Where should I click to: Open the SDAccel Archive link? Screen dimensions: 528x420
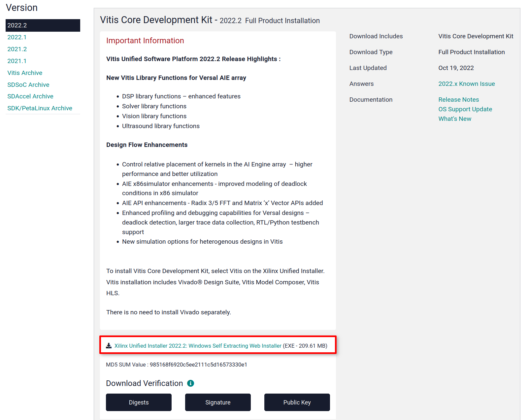coord(30,96)
